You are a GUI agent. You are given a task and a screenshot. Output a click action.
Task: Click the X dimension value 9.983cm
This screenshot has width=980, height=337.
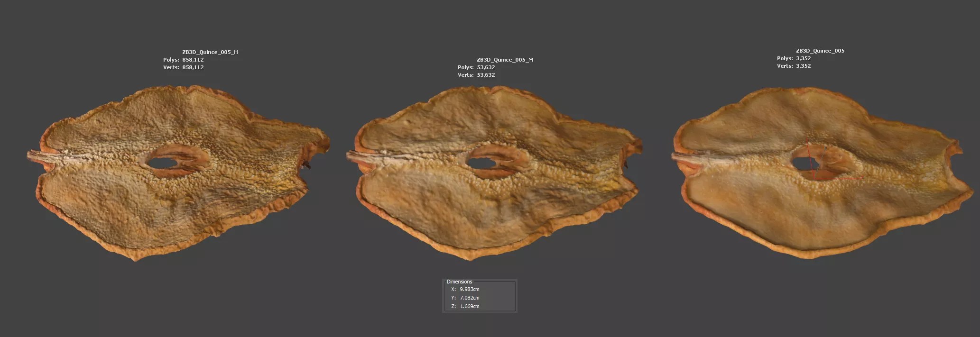point(469,289)
